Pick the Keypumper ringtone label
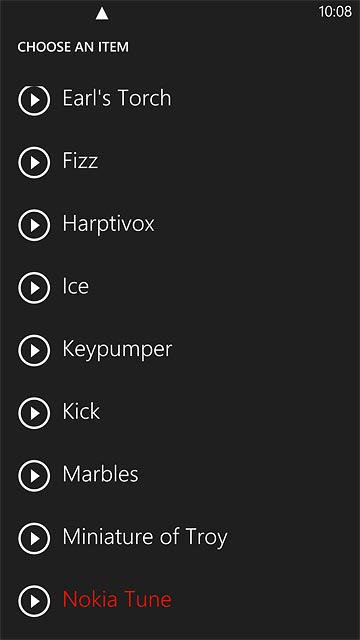Screen dimensions: 360x640 117,349
